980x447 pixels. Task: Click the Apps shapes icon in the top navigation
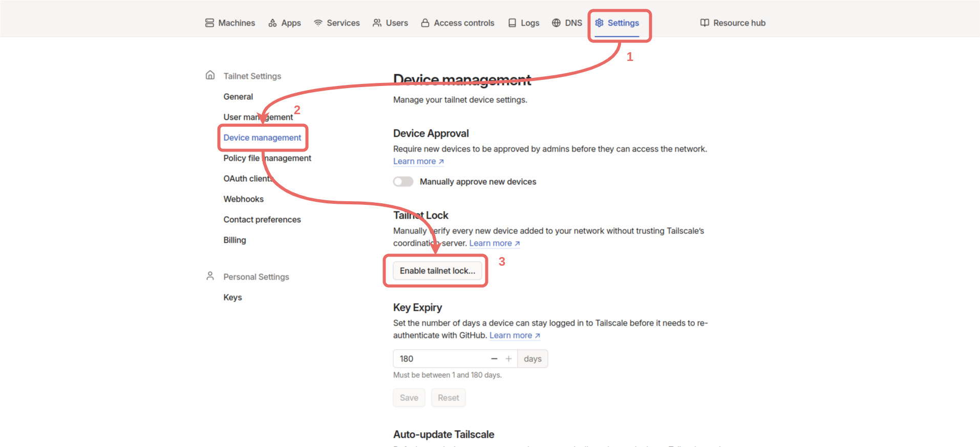tap(272, 23)
